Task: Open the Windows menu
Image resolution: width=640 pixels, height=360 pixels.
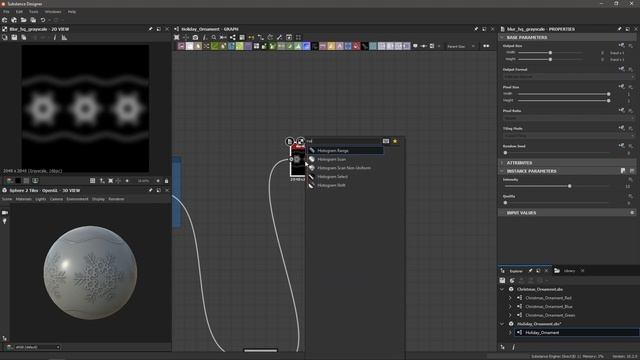Action: pyautogui.click(x=53, y=12)
